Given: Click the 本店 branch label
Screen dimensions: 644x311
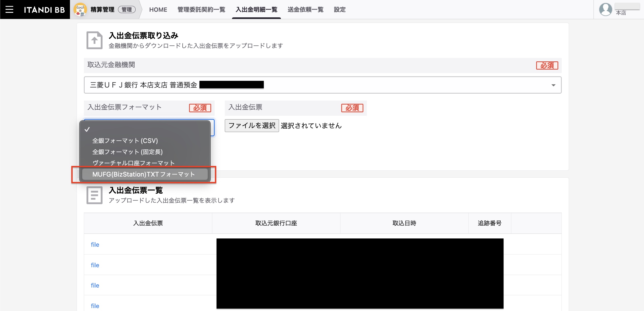Looking at the screenshot, I should tap(621, 13).
